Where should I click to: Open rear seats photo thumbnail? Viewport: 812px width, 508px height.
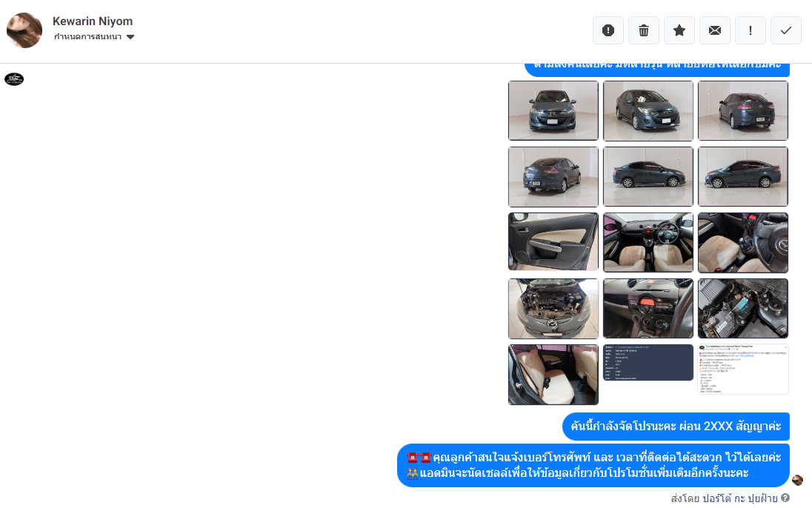coord(553,375)
